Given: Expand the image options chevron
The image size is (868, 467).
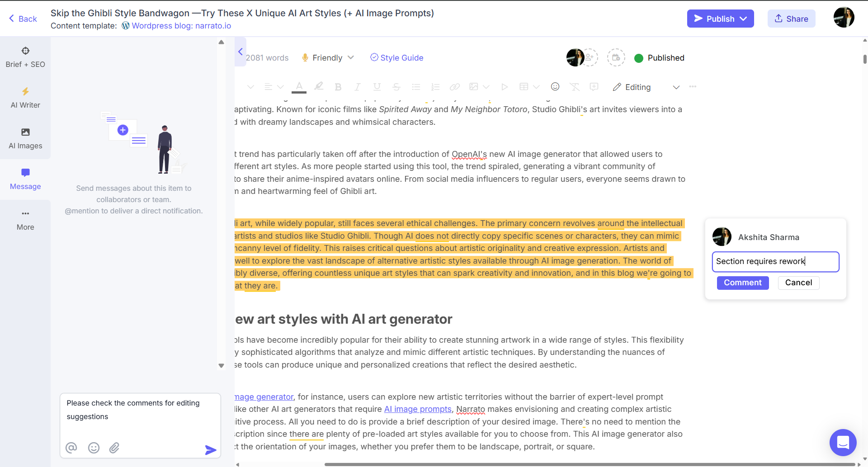Looking at the screenshot, I should pos(486,87).
